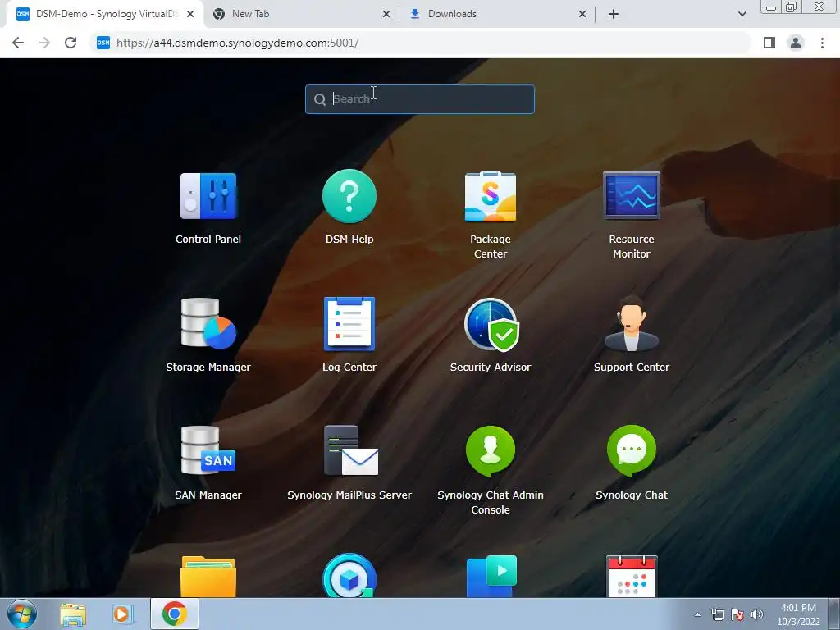Open the volume speaker tray icon
840x630 pixels.
[x=756, y=614]
